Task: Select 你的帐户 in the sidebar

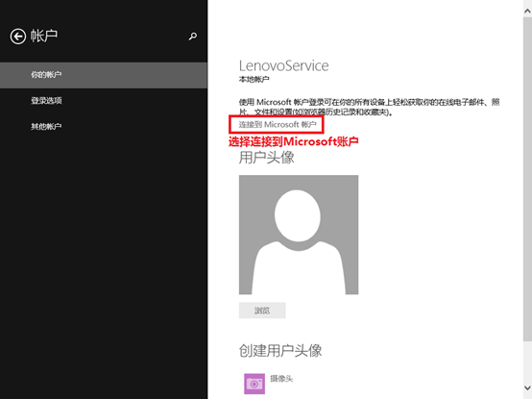Action: click(104, 75)
